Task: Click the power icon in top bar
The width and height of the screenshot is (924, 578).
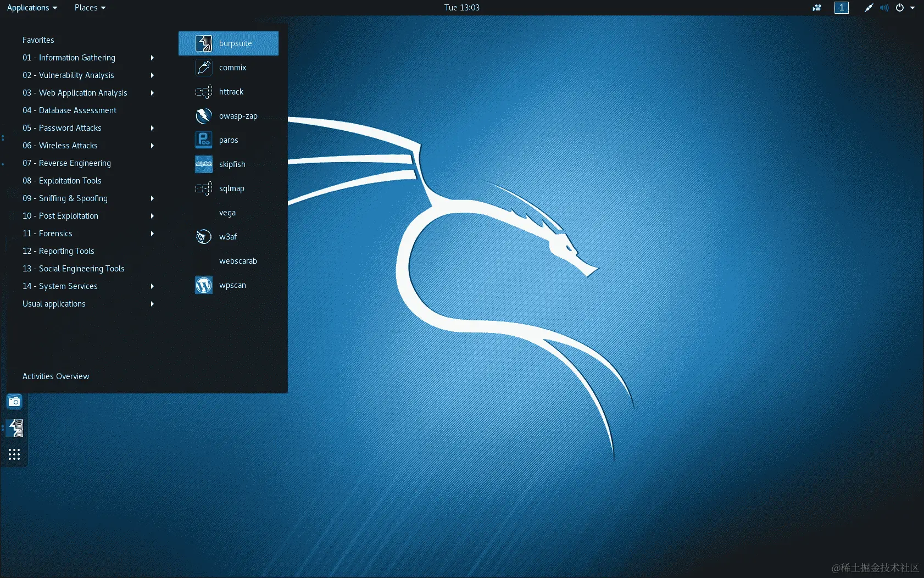Action: click(900, 8)
